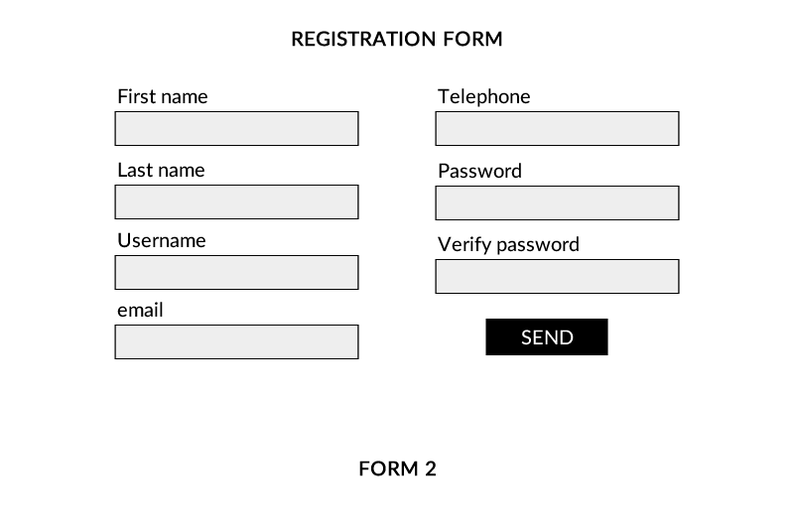Select the Last name text box
Viewport: 794px width, 532px height.
click(236, 201)
